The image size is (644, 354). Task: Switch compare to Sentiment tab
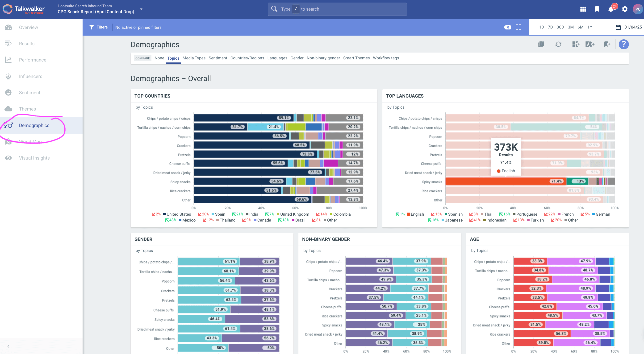(x=218, y=58)
